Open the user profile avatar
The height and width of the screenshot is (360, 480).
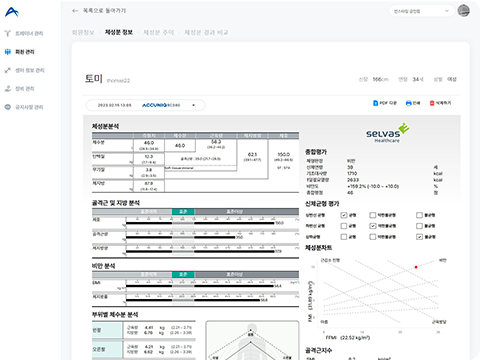point(463,11)
